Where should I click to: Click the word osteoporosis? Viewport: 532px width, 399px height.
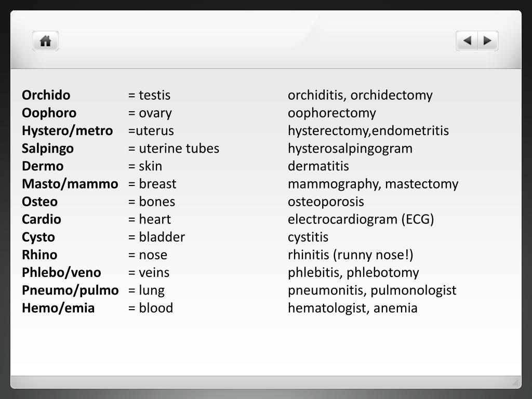click(326, 202)
